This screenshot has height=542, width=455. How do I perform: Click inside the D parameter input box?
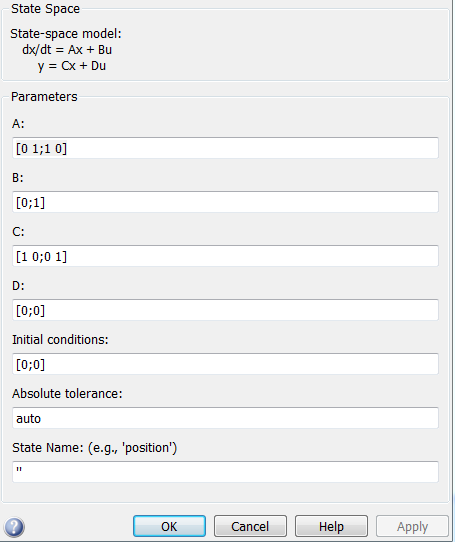(x=225, y=310)
